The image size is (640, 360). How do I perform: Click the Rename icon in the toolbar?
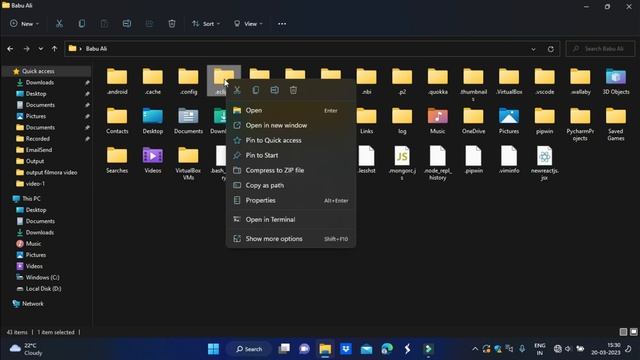(127, 24)
